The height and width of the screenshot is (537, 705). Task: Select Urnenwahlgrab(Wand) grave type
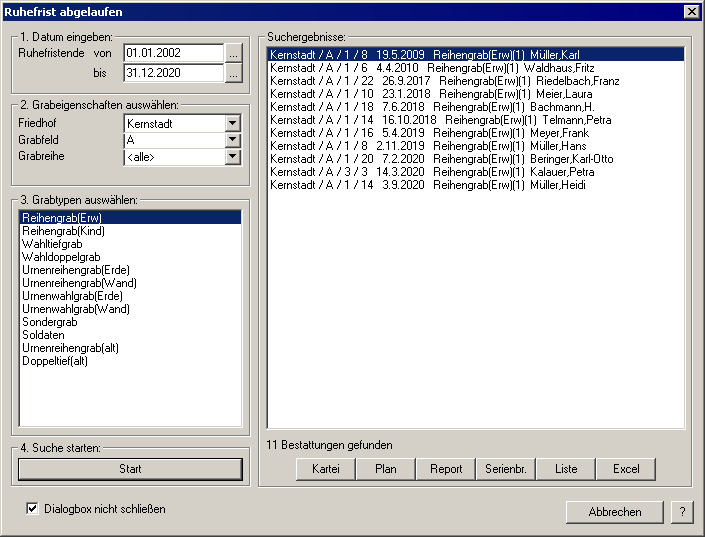(x=130, y=309)
